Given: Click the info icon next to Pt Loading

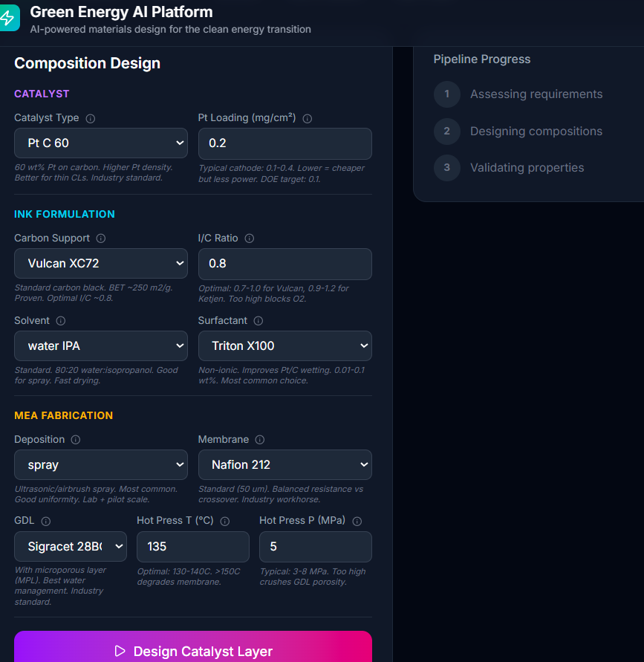Looking at the screenshot, I should pyautogui.click(x=308, y=119).
